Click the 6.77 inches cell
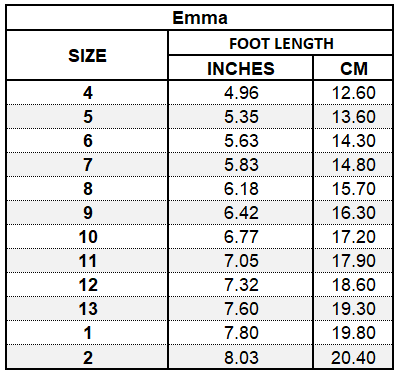398x374 pixels. (241, 237)
